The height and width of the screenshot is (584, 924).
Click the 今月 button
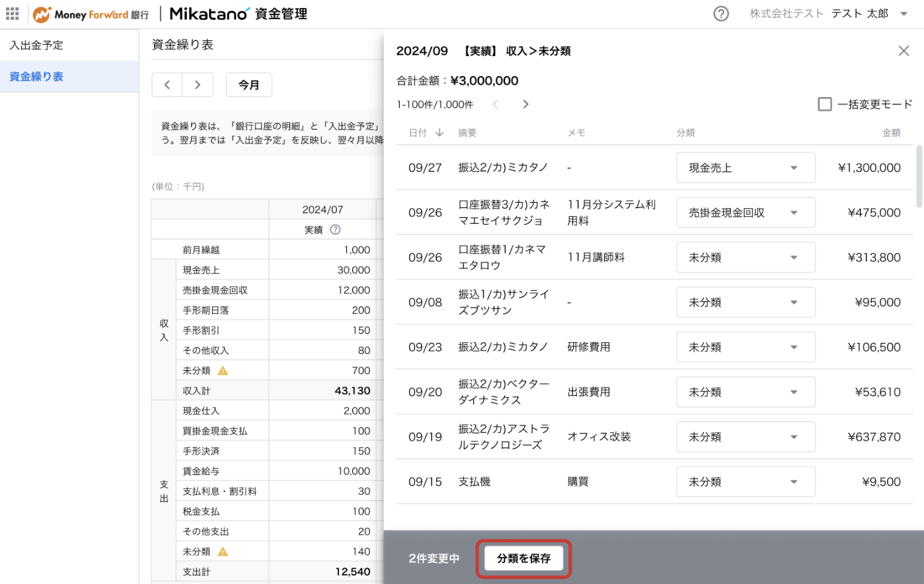click(249, 85)
